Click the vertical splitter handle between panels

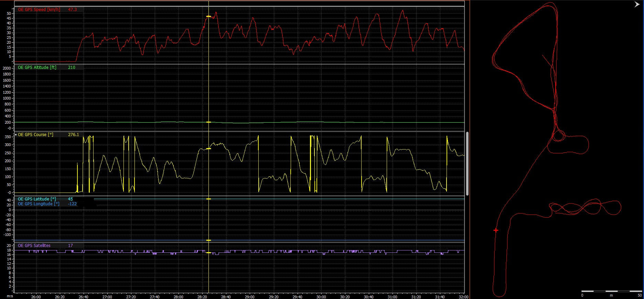[467, 164]
